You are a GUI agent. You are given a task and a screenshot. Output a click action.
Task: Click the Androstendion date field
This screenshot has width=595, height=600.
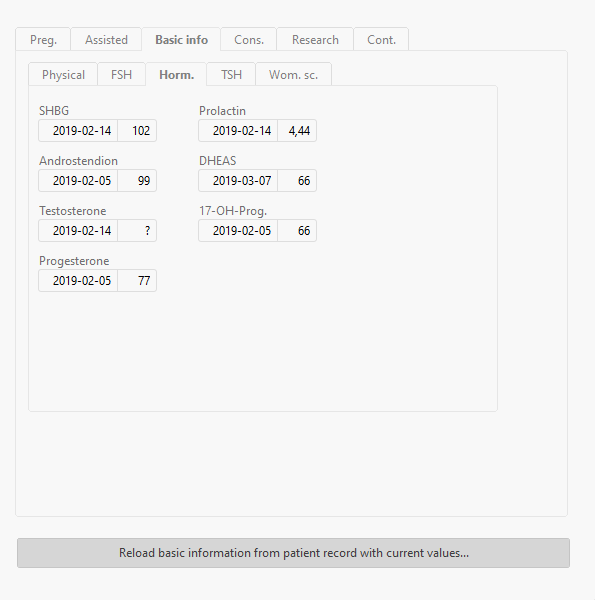[78, 181]
